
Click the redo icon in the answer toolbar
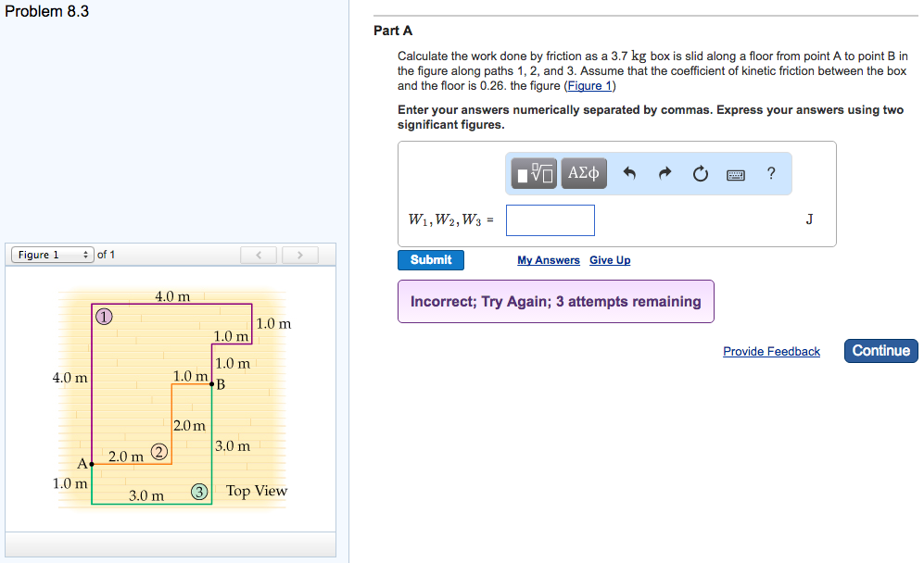(x=665, y=172)
